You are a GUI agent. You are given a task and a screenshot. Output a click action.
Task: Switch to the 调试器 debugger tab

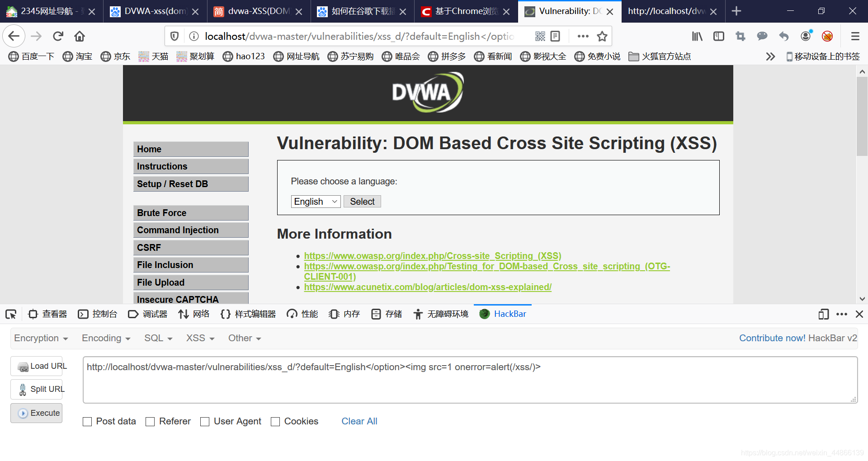tap(148, 314)
